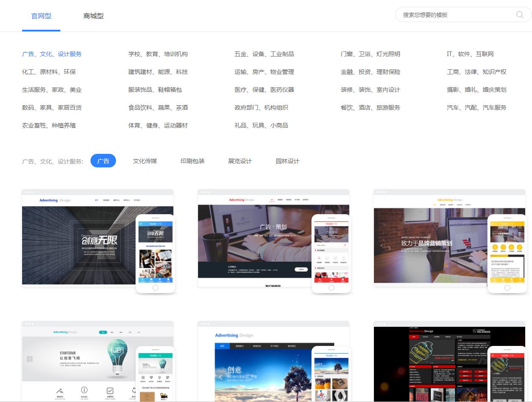This screenshot has width=532, height=402.
Task: Open category 金融、投资、理财保险
Action: tap(371, 72)
